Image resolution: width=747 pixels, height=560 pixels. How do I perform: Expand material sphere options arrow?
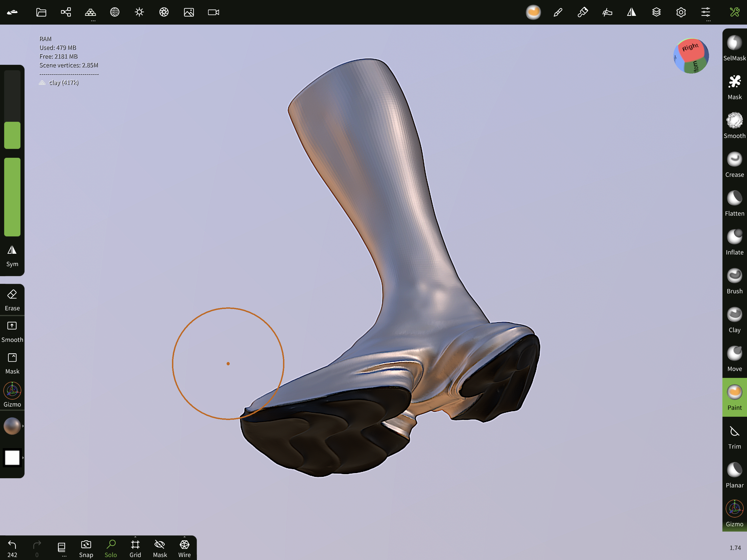coord(23,426)
